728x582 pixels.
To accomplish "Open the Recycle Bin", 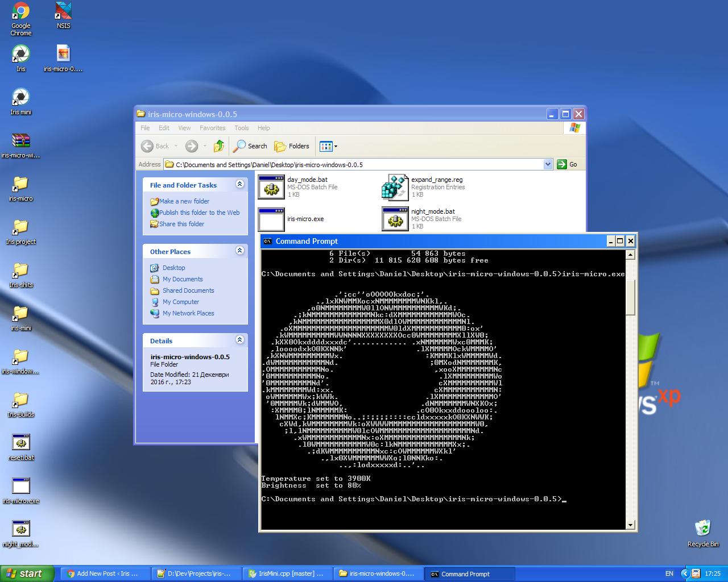I will [703, 534].
